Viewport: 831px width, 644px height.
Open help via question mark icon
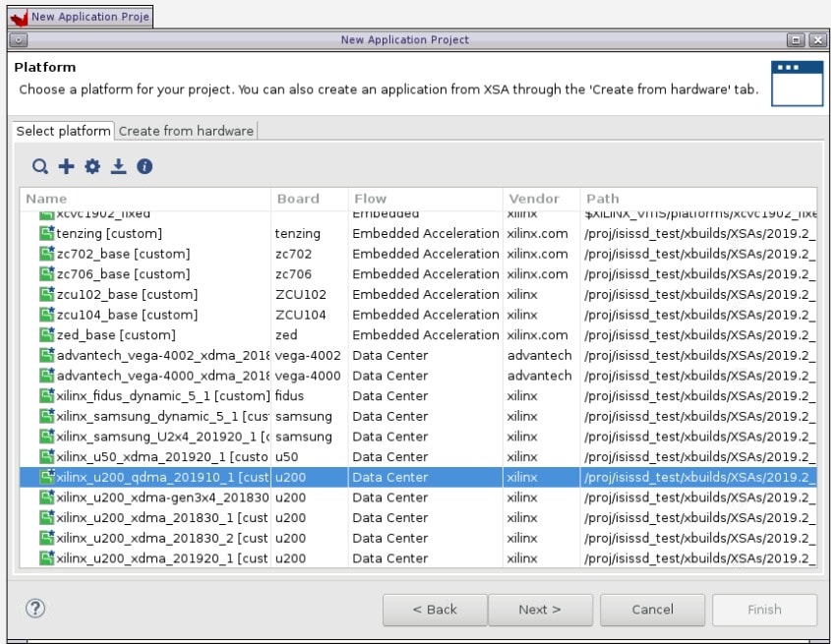pyautogui.click(x=35, y=609)
